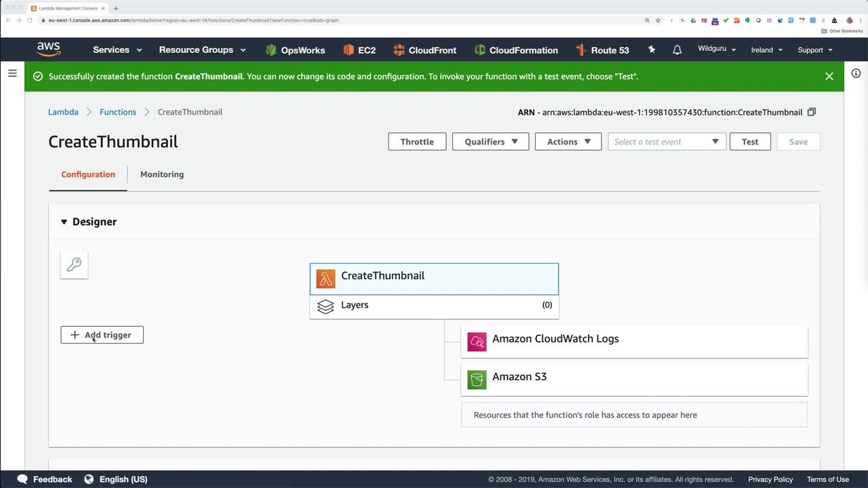Image resolution: width=868 pixels, height=488 pixels.
Task: Select the Amazon CloudWatch Logs resource card
Action: pos(634,342)
